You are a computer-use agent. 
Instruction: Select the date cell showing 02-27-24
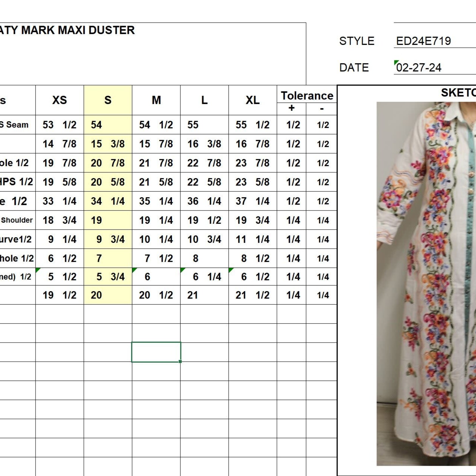(x=419, y=68)
